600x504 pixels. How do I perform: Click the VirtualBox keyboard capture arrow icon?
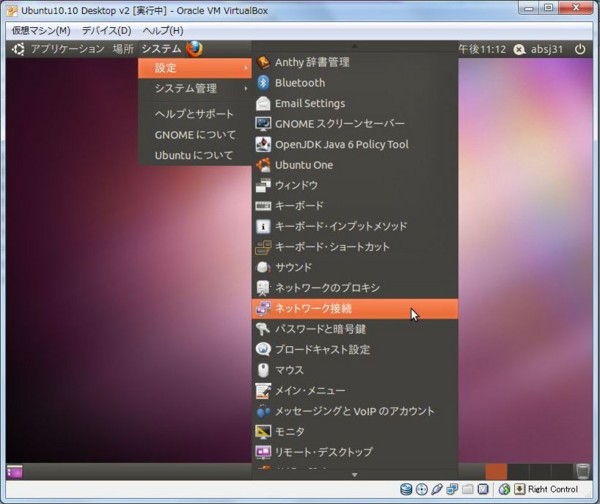519,489
